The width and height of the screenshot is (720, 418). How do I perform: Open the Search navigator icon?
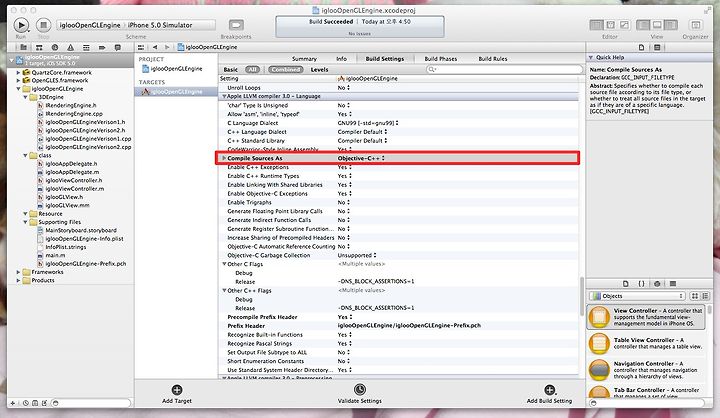point(55,47)
